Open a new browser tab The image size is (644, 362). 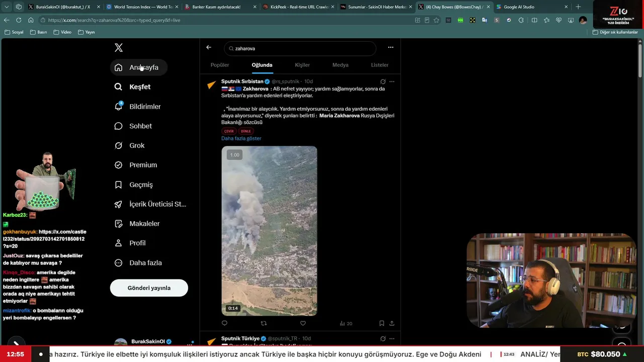point(578,7)
